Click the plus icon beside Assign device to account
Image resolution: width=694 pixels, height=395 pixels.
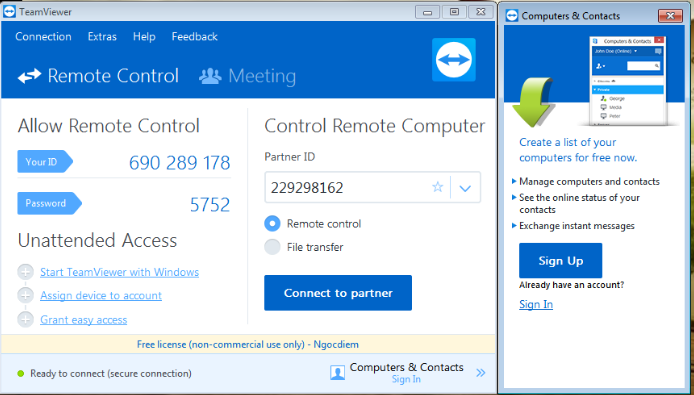25,295
